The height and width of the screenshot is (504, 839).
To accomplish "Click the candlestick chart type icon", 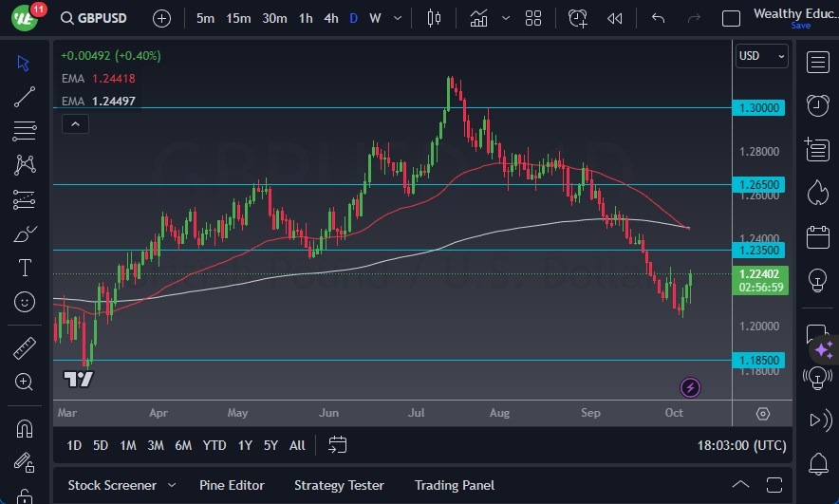I will click(x=435, y=18).
